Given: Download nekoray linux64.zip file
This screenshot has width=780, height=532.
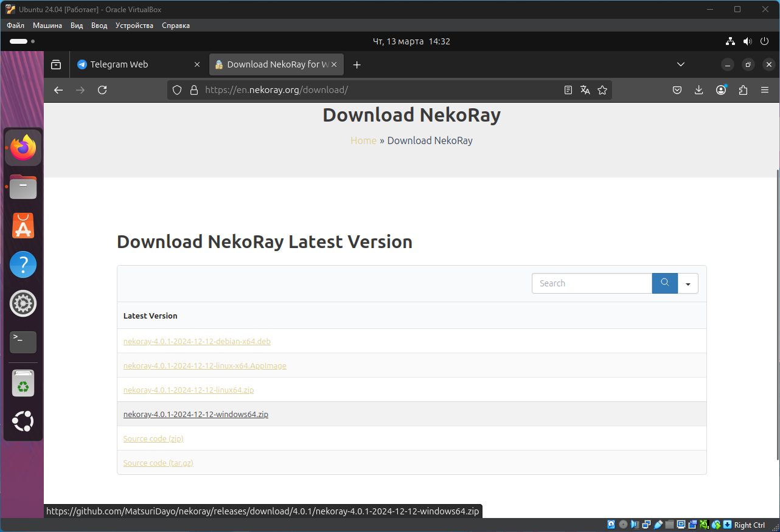Looking at the screenshot, I should [189, 390].
